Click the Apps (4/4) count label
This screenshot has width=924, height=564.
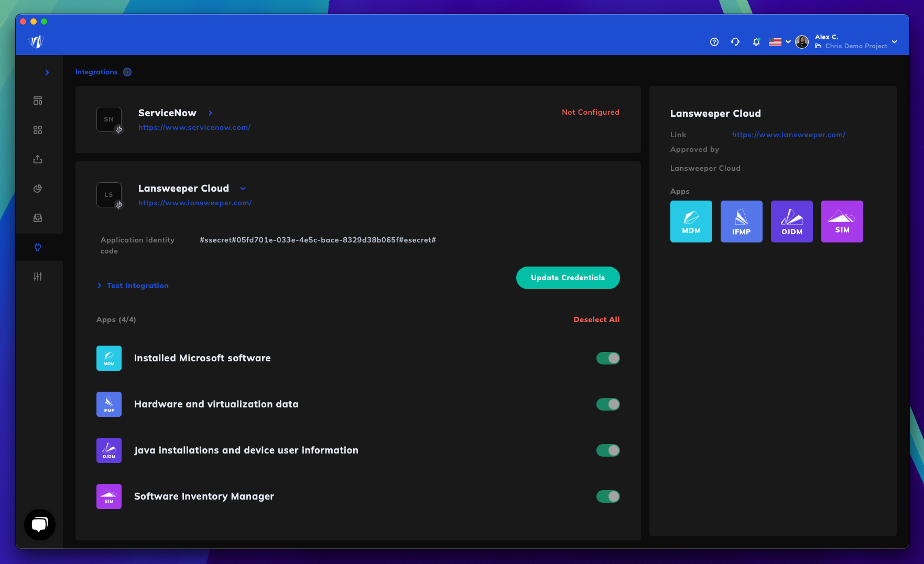click(116, 319)
